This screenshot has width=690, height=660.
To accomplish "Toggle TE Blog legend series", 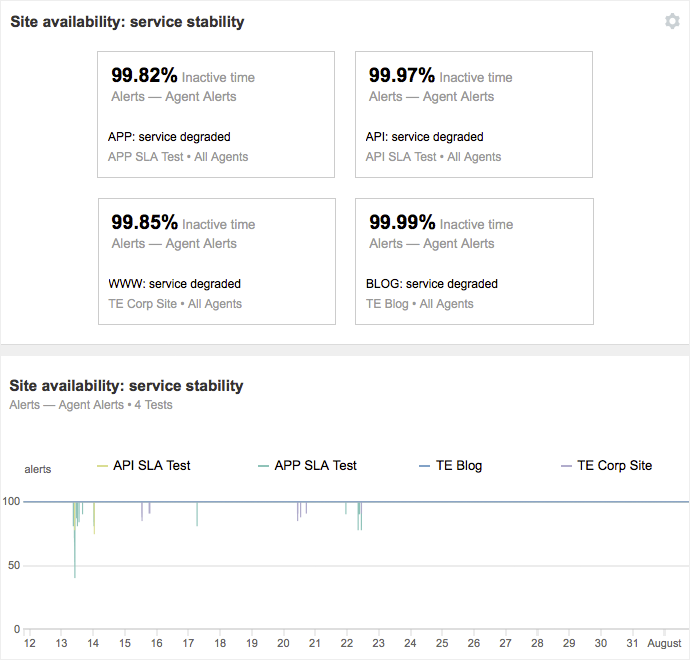I will coord(458,466).
